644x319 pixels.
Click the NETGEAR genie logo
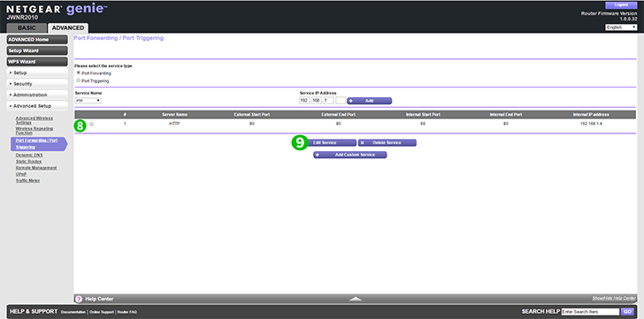pyautogui.click(x=57, y=10)
